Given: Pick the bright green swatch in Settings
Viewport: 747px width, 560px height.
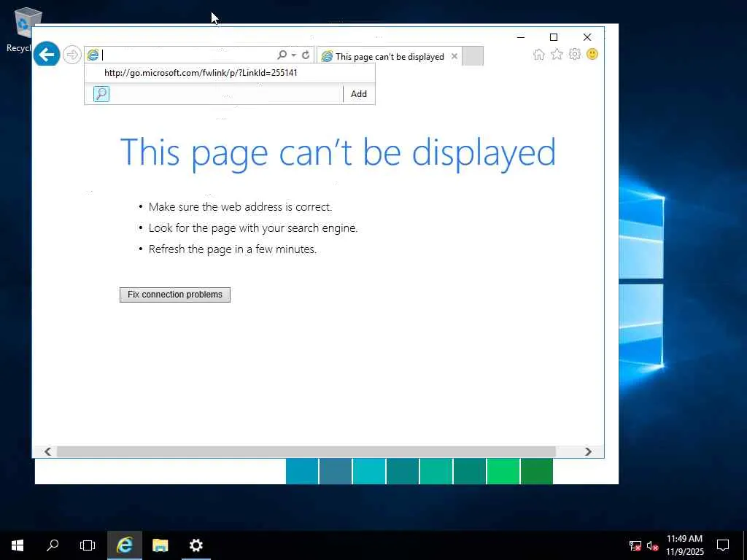Looking at the screenshot, I should pos(503,471).
